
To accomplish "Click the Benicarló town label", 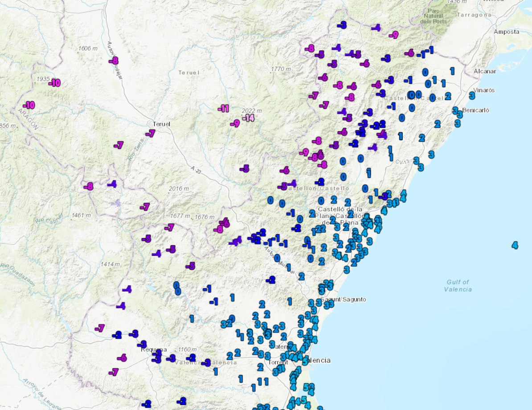I will (x=476, y=110).
